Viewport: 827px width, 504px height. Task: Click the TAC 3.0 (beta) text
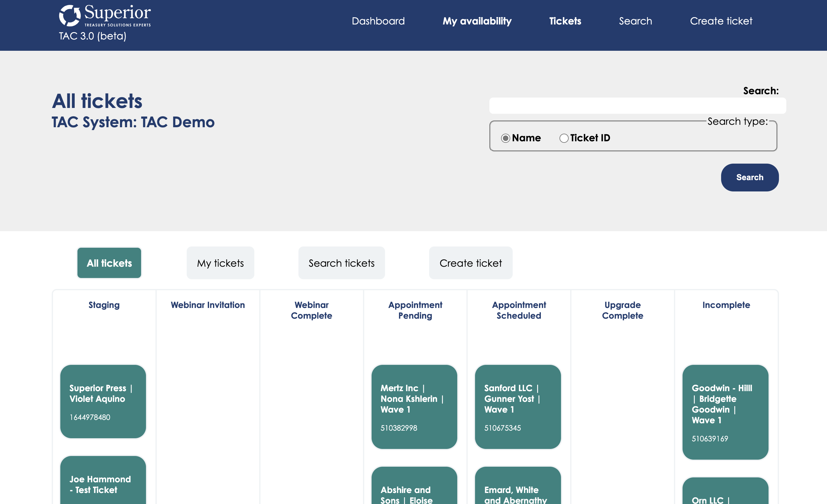click(93, 36)
